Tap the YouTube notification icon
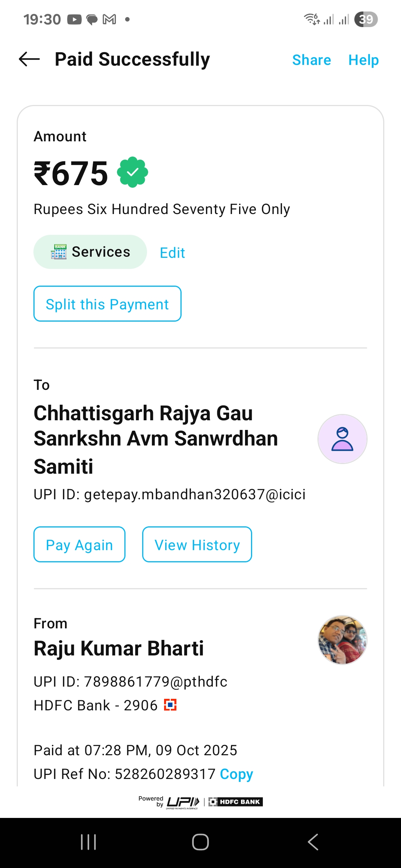The width and height of the screenshot is (401, 868). [74, 19]
